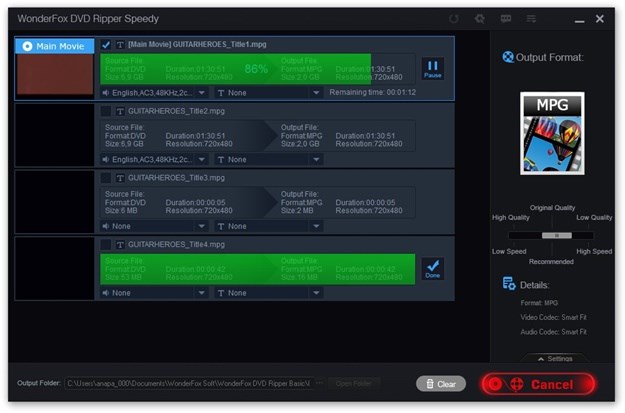Screen dimensions: 625x413
Task: Click the Output Folder path field
Action: pyautogui.click(x=189, y=384)
